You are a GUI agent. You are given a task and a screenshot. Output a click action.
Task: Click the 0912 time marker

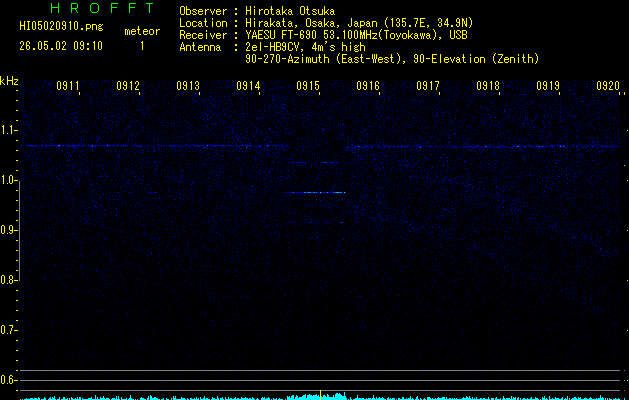[128, 85]
